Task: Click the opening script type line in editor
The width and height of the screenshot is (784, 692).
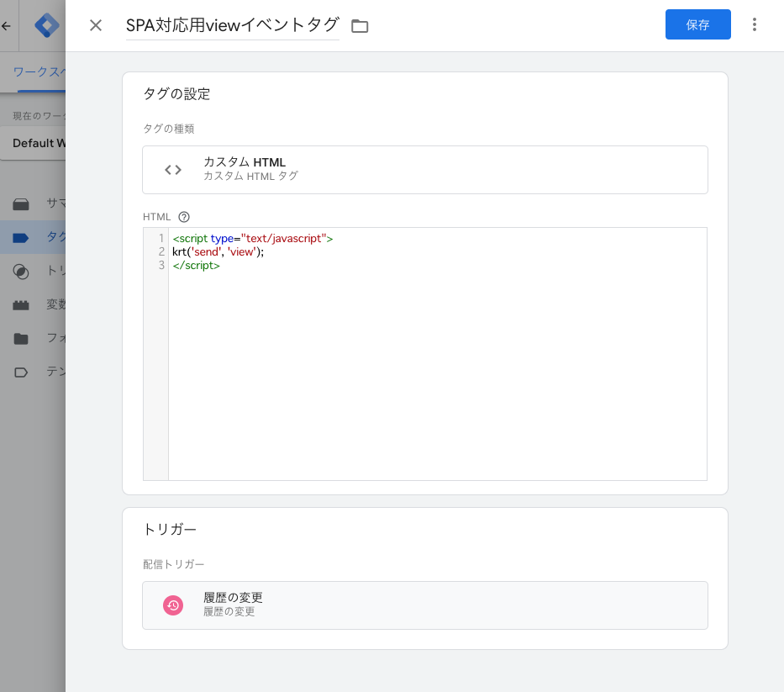Action: click(x=252, y=238)
